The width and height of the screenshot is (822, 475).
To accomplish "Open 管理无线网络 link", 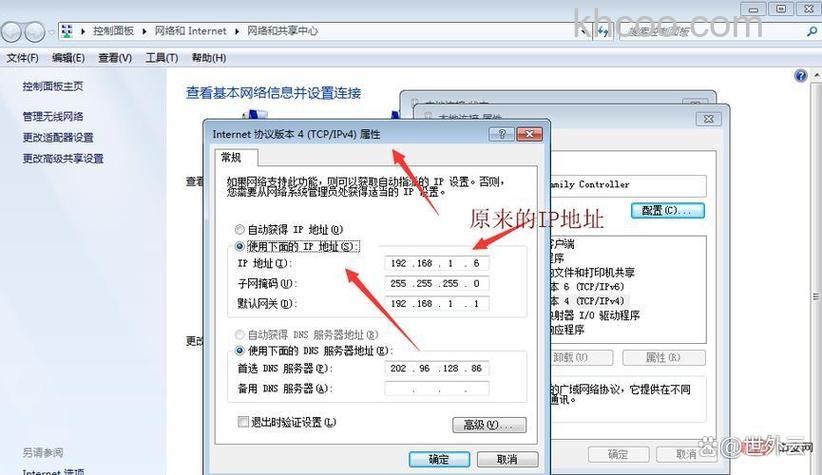I will pos(52,116).
